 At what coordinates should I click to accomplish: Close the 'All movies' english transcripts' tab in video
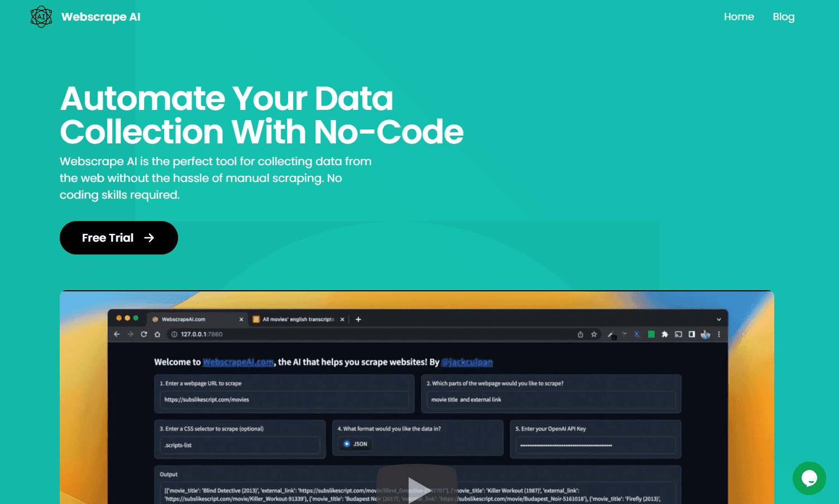342,319
